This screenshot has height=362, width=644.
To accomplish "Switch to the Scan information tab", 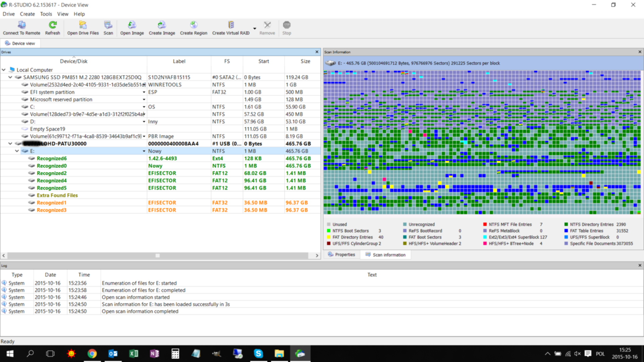I will pyautogui.click(x=385, y=254).
